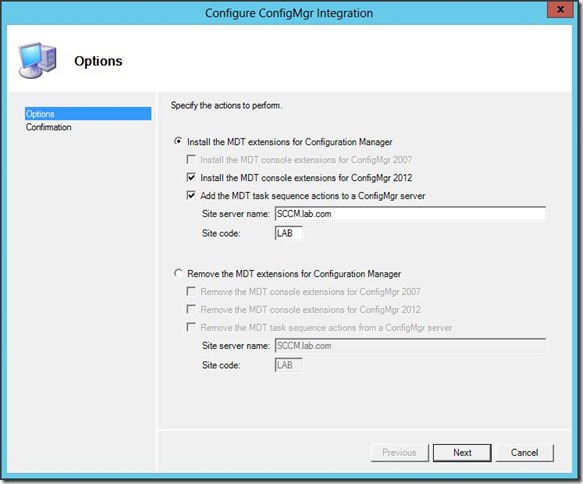Toggle Remove the MDT task sequence actions checkbox
Viewport: 583px width, 484px height.
tap(191, 327)
